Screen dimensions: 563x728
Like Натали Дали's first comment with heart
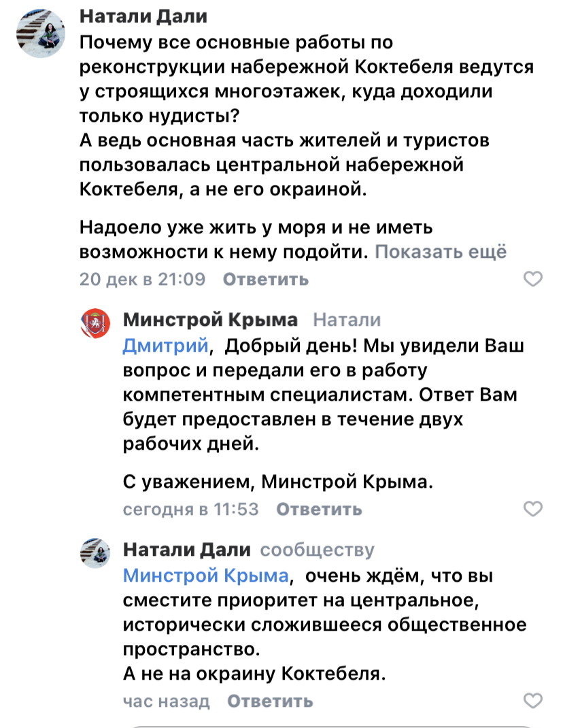click(x=533, y=279)
